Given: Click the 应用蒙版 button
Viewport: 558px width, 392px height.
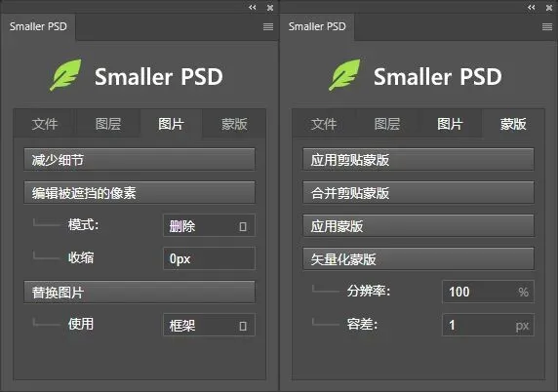Looking at the screenshot, I should (418, 226).
